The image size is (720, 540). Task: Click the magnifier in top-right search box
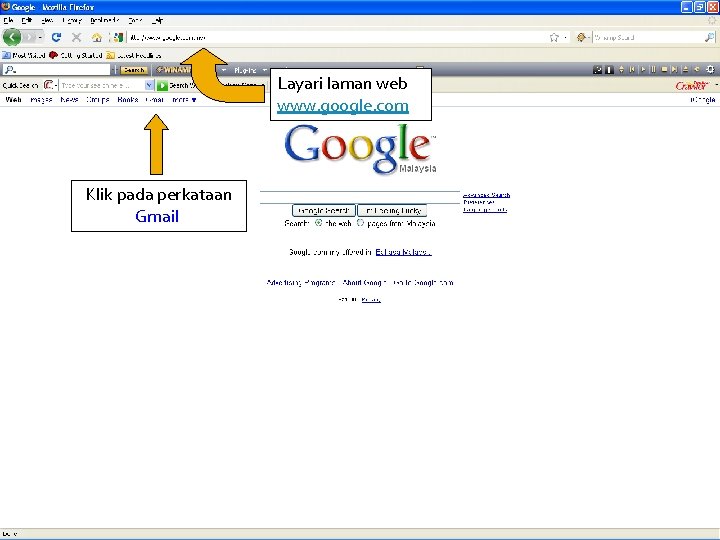[x=709, y=37]
